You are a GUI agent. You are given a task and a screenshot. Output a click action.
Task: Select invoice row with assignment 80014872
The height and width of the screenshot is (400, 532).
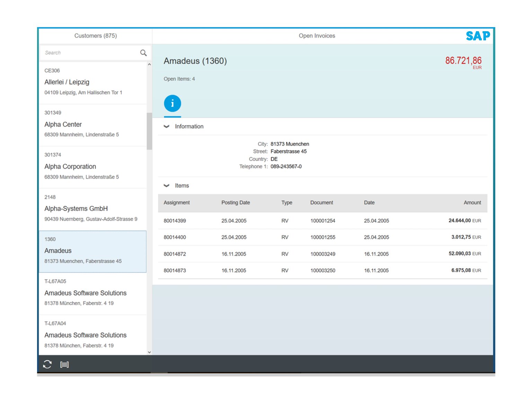click(322, 254)
